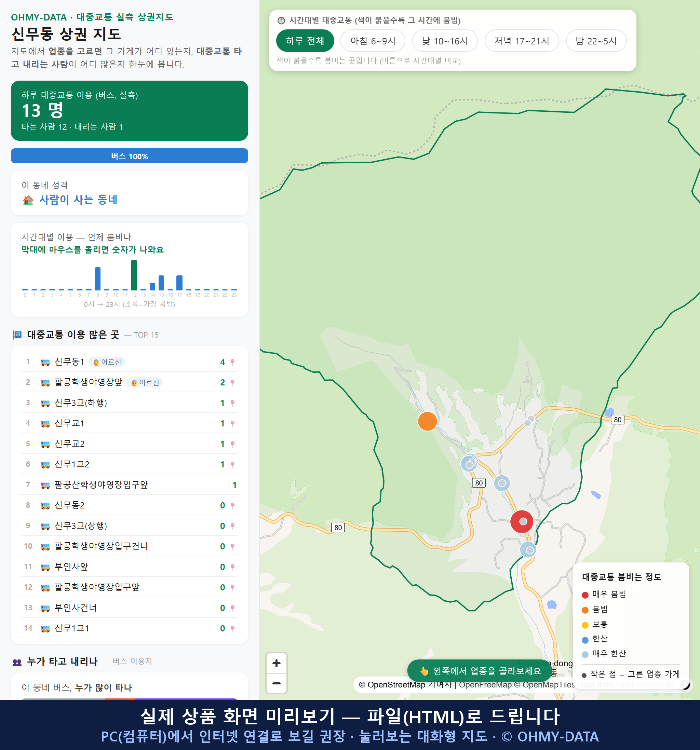Select the 부인사앞 stop row
Screen dimensions: 700x750
pyautogui.click(x=130, y=567)
